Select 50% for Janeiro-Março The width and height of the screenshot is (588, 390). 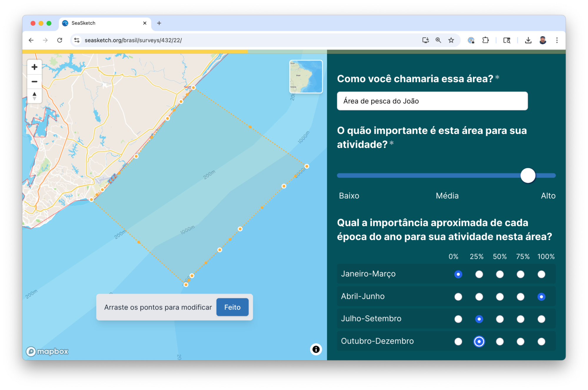pos(500,274)
